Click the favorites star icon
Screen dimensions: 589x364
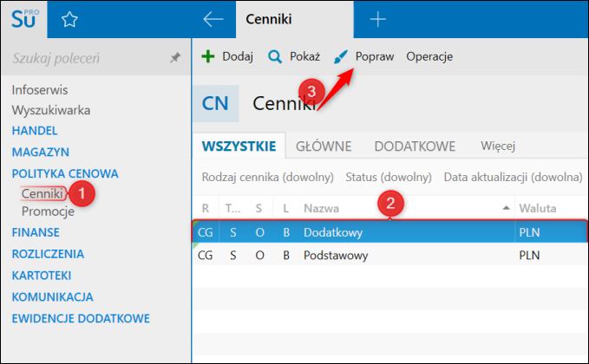click(69, 19)
